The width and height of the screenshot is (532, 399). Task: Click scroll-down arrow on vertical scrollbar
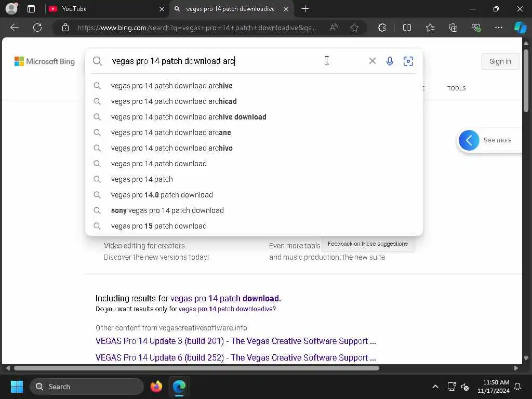526,358
